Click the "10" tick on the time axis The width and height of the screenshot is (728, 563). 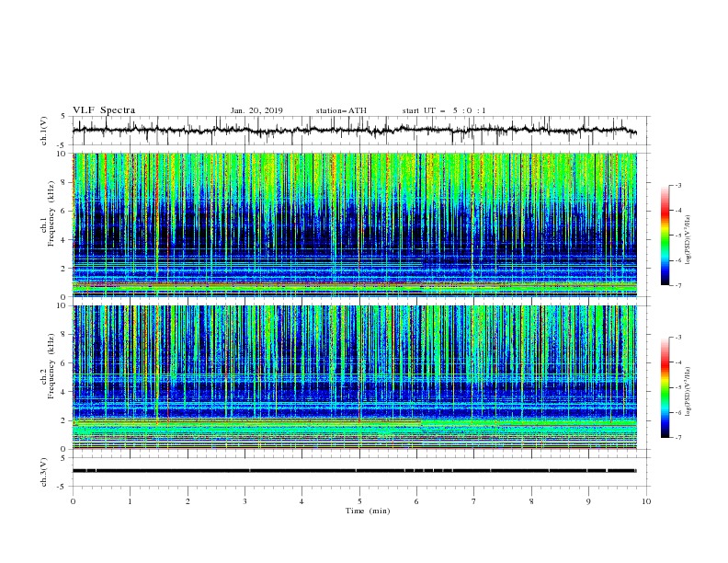[x=646, y=501]
